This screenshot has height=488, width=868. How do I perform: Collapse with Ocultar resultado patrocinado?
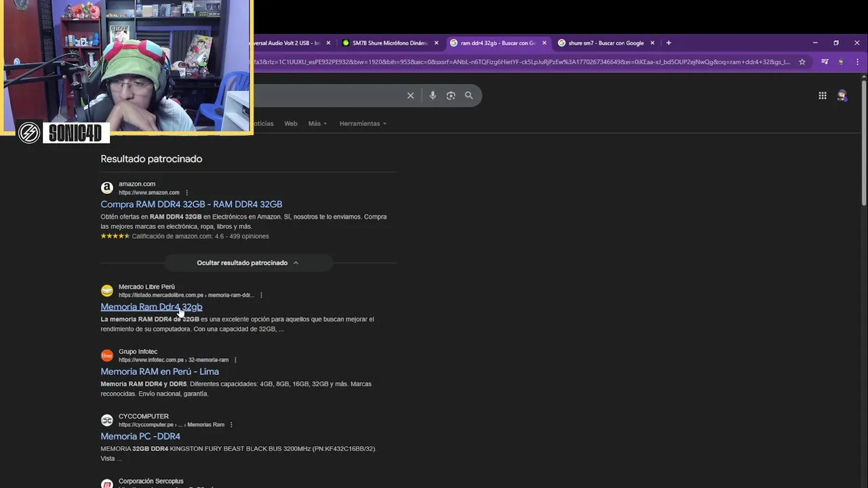248,263
